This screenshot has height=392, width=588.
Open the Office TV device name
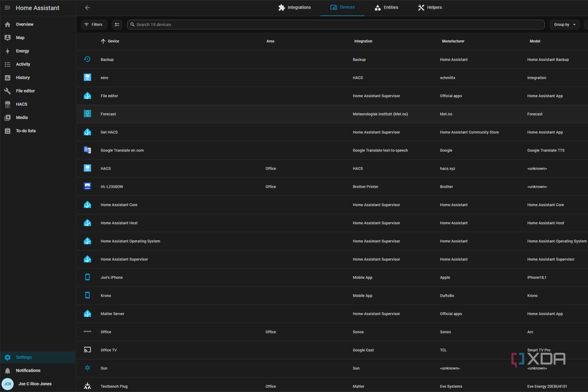point(109,350)
